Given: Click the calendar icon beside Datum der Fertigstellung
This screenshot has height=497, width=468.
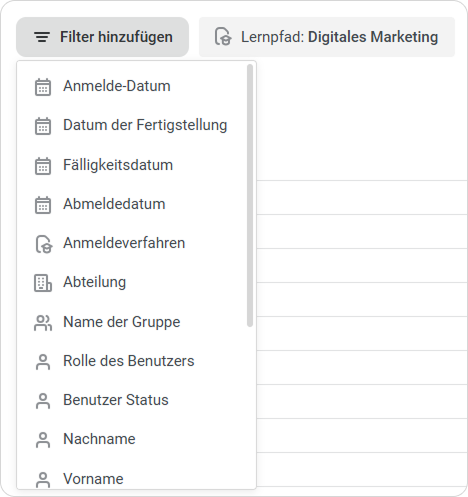Looking at the screenshot, I should click(43, 126).
